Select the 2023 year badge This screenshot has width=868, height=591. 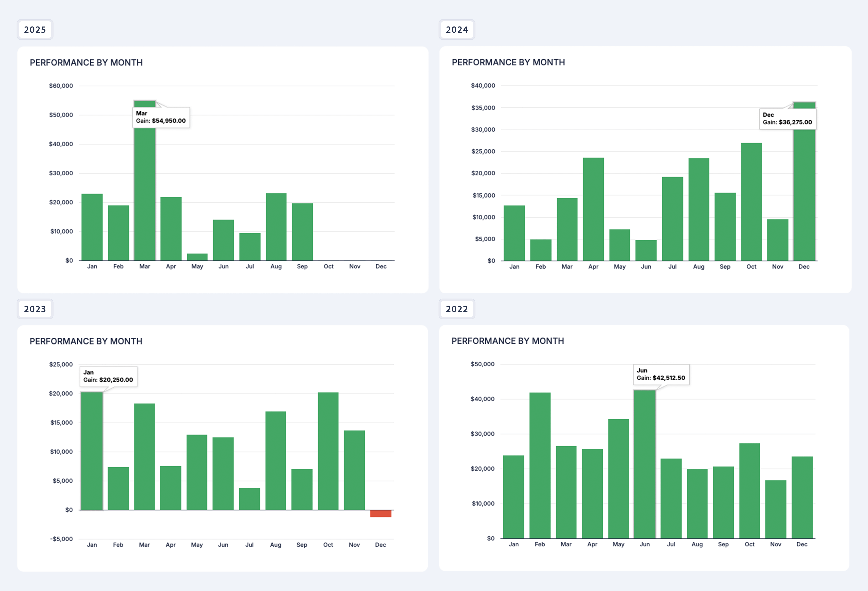pyautogui.click(x=35, y=309)
